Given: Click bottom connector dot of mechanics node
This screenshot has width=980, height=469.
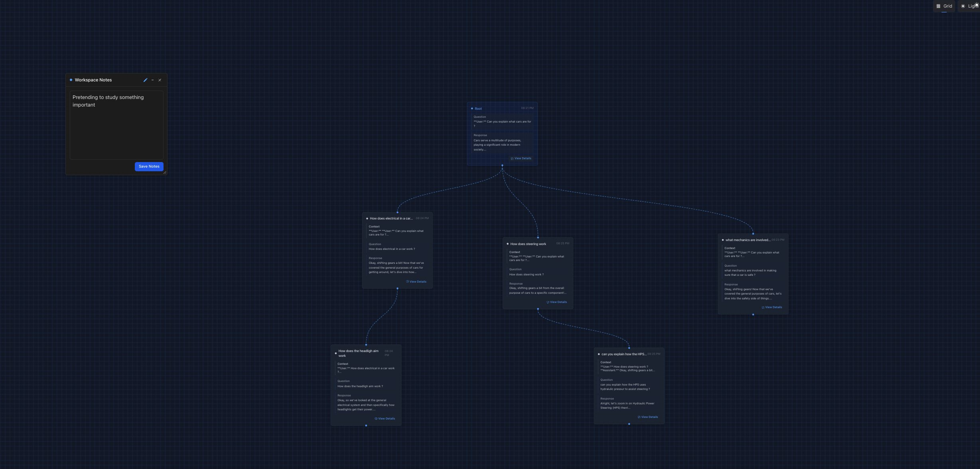Looking at the screenshot, I should [753, 315].
